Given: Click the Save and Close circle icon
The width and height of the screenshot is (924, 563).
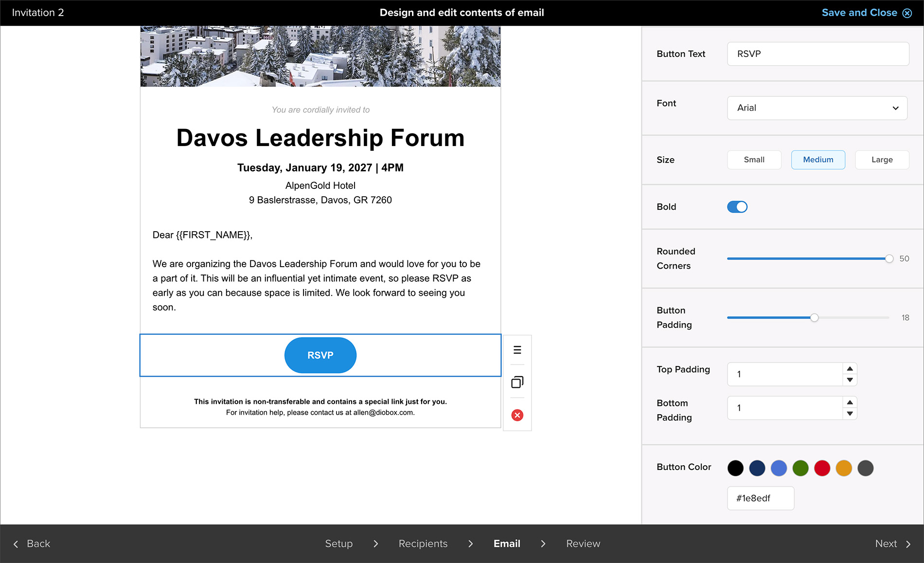Looking at the screenshot, I should click(907, 13).
